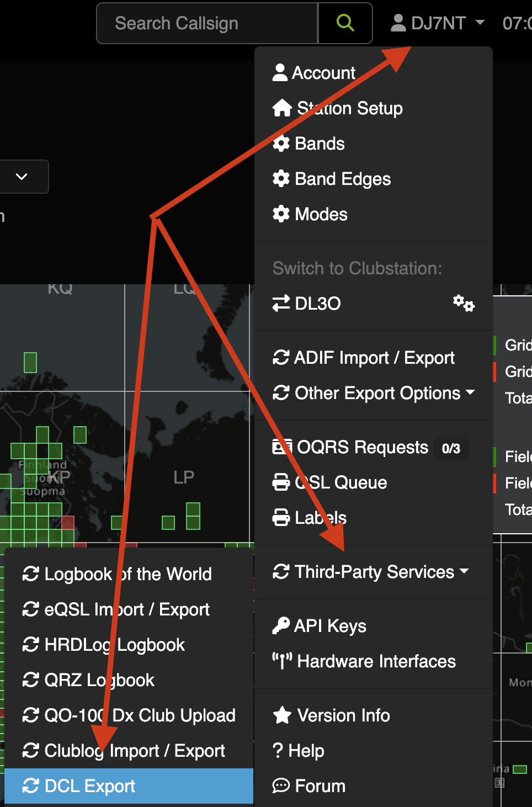532x807 pixels.
Task: Open Station Setup menu entry
Action: (374, 108)
